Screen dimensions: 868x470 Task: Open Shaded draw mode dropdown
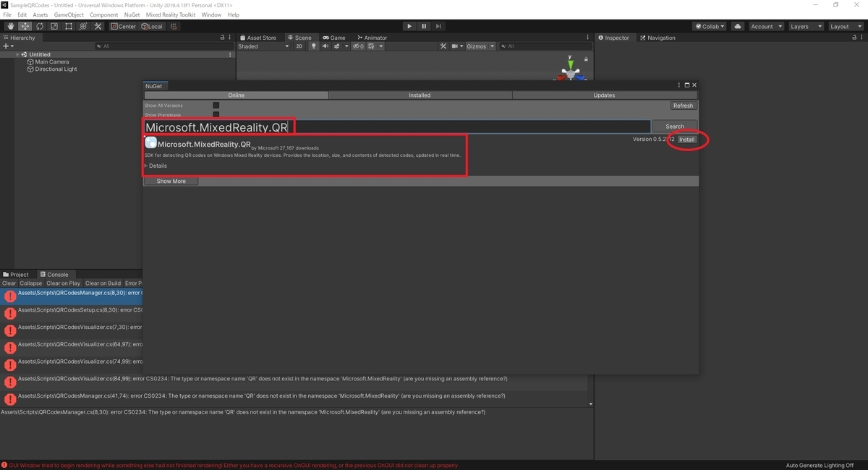264,46
